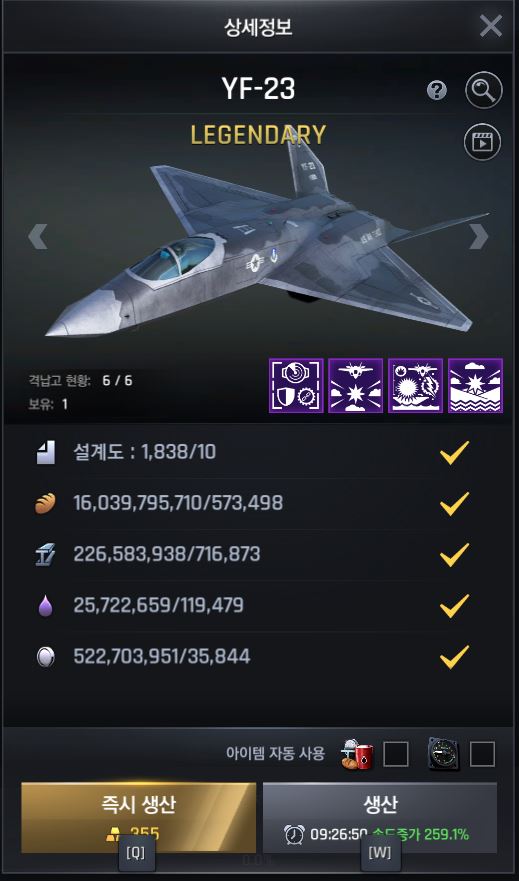Play the aircraft preview video icon
Viewport: 519px width, 881px height.
[x=482, y=142]
